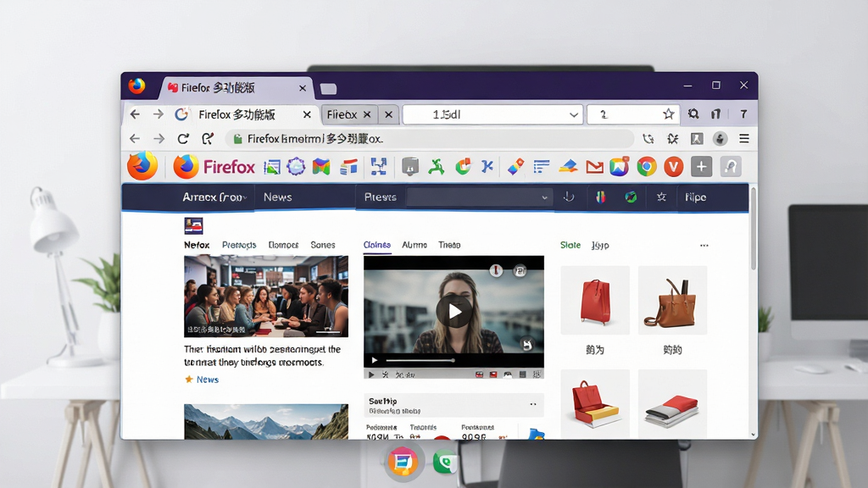Close the title bar Firefox tab
This screenshot has width=868, height=488.
pyautogui.click(x=303, y=88)
